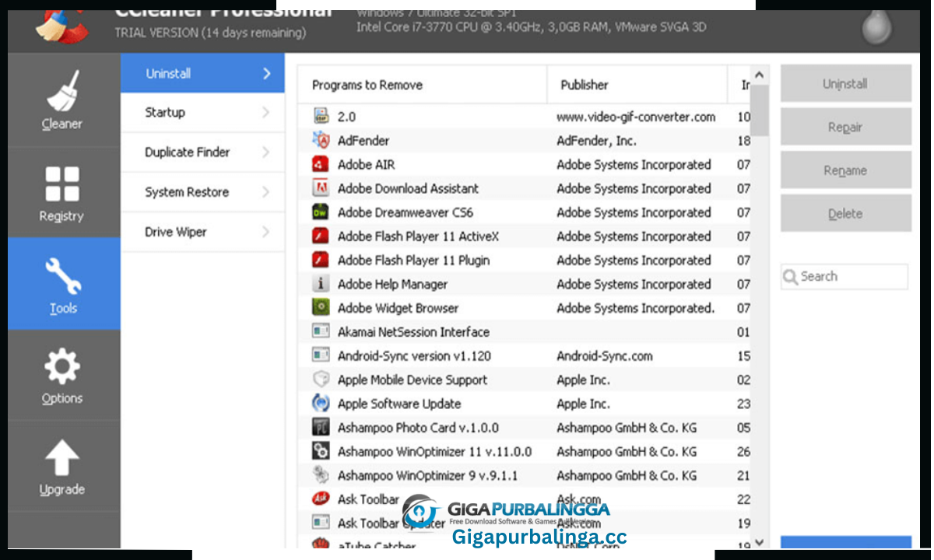Select Apple Software Update entry

coord(399,404)
